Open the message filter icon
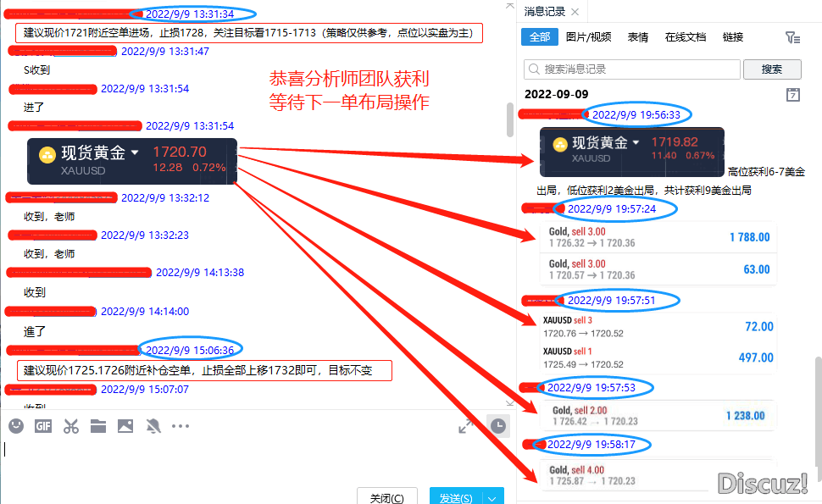Image resolution: width=822 pixels, height=504 pixels. coord(792,37)
